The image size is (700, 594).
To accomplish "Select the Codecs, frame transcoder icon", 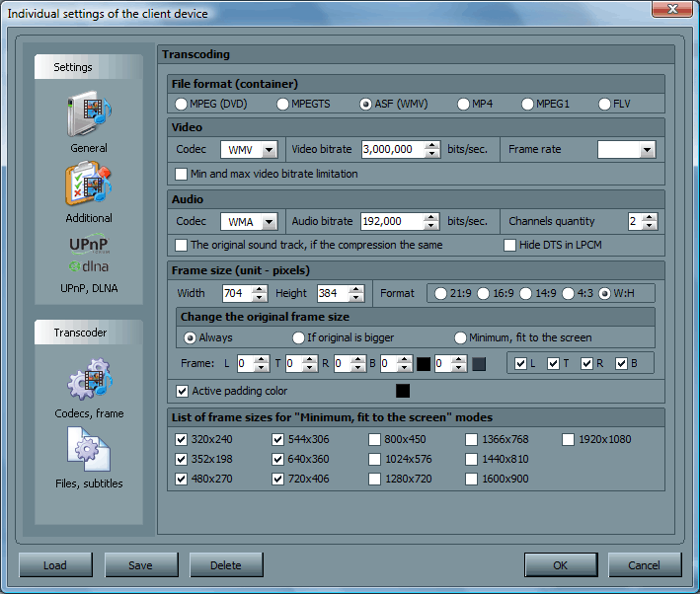I will (x=89, y=379).
